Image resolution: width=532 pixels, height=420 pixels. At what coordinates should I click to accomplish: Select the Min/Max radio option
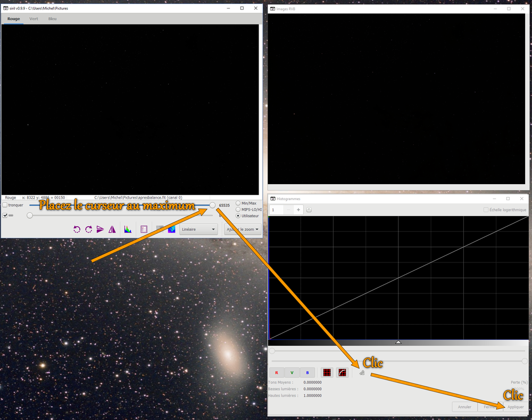point(238,203)
